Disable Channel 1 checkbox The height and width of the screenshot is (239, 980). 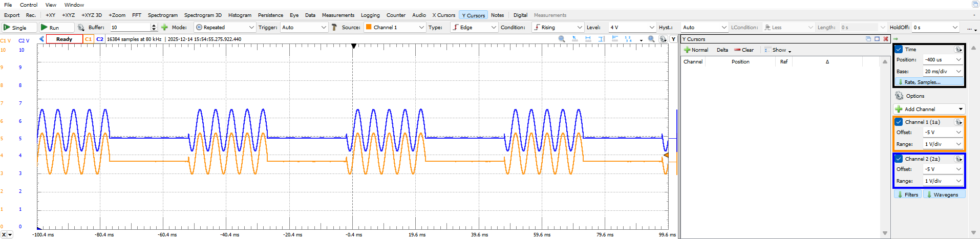899,122
